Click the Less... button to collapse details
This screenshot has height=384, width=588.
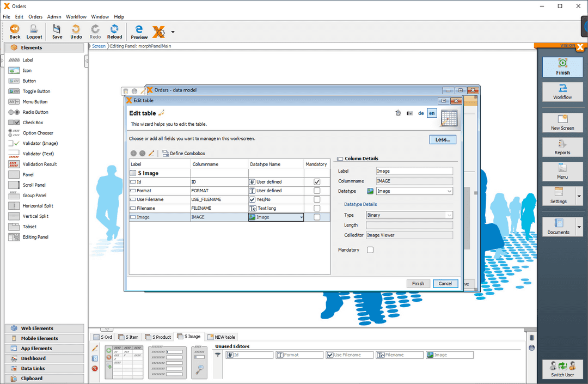click(442, 139)
